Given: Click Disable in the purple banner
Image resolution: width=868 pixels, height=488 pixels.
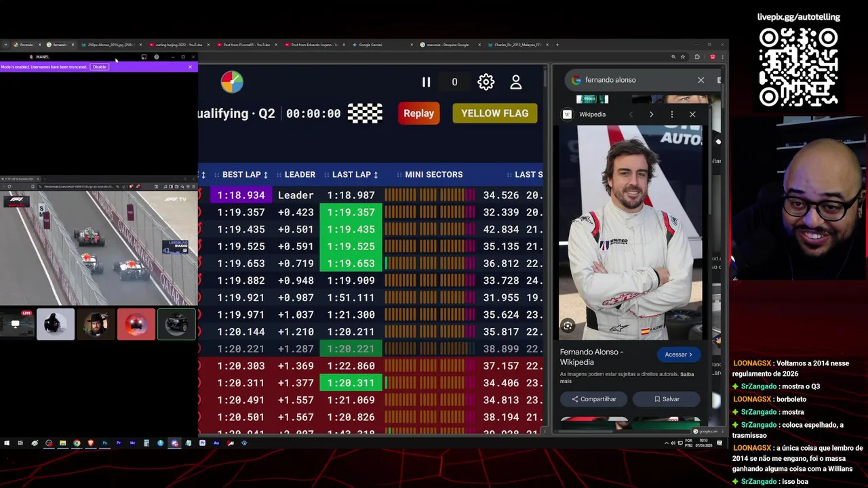Looking at the screenshot, I should [x=100, y=67].
